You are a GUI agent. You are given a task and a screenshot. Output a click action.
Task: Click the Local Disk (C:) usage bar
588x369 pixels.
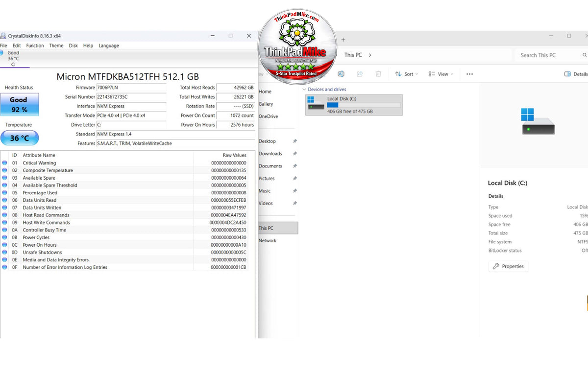364,105
